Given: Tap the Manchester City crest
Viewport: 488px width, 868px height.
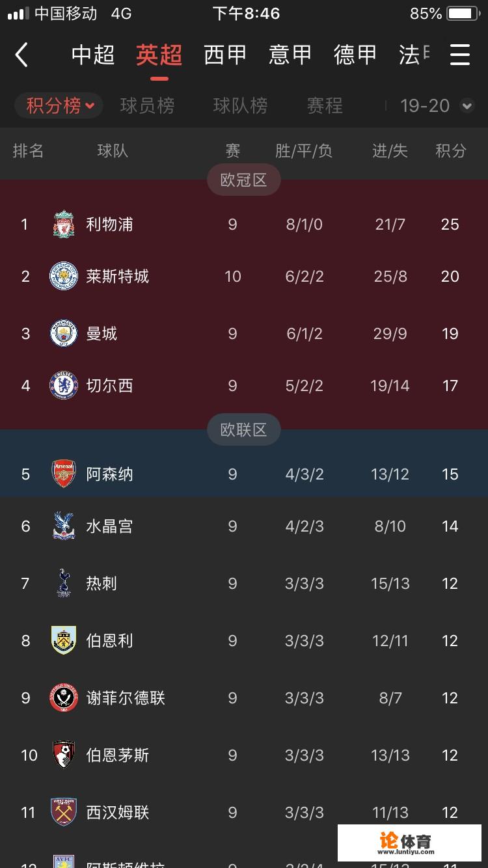Looking at the screenshot, I should pyautogui.click(x=64, y=334).
